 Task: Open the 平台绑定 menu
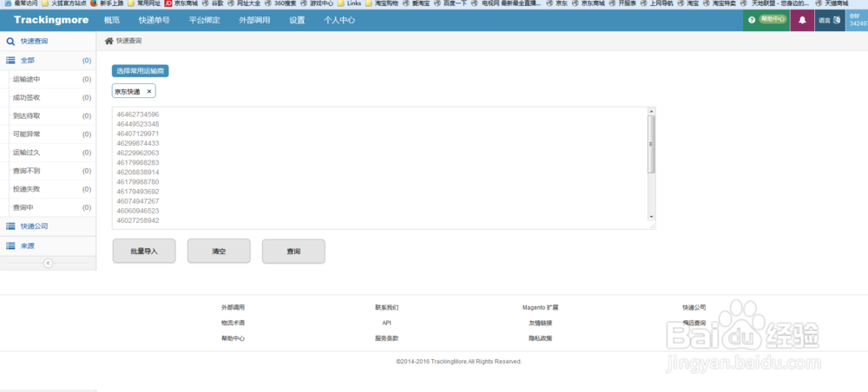pyautogui.click(x=204, y=21)
